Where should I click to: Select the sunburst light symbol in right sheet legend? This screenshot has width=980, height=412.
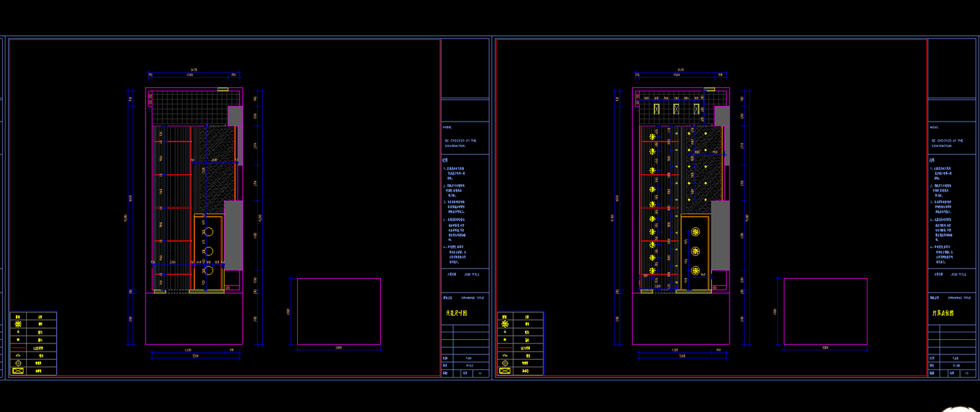505,324
